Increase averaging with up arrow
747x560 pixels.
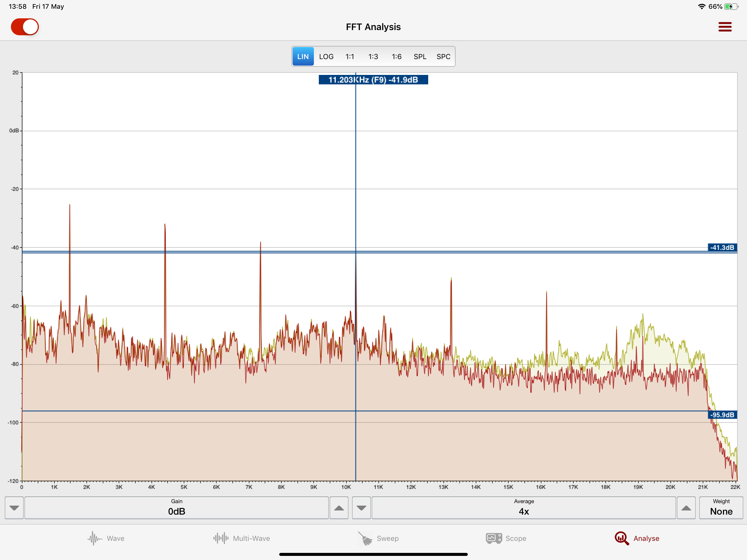[686, 508]
